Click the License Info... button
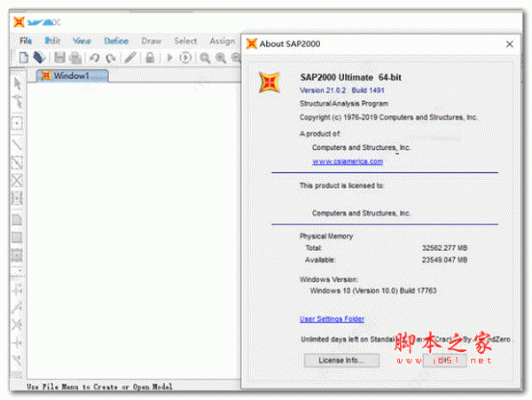 (341, 360)
